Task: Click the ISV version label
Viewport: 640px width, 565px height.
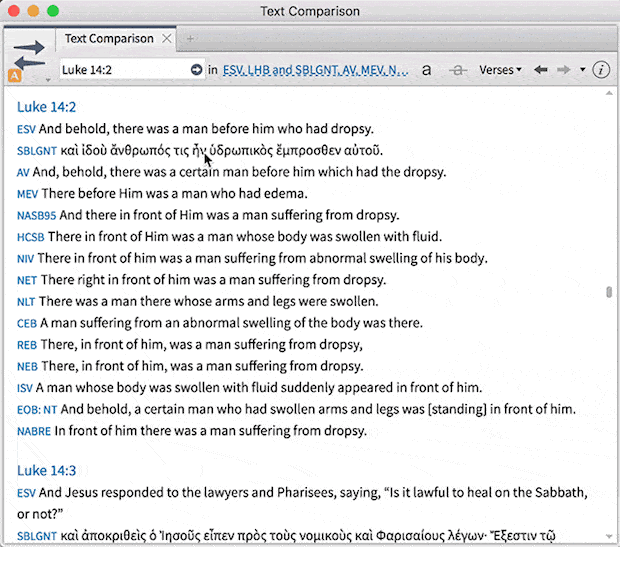Action: (24, 388)
